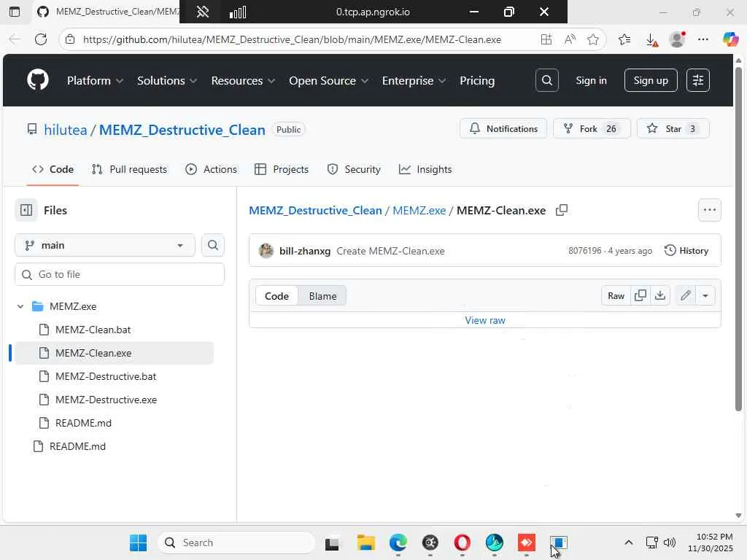
Task: Copy file path icon next to MEMZ-Clean.exe
Action: (562, 210)
